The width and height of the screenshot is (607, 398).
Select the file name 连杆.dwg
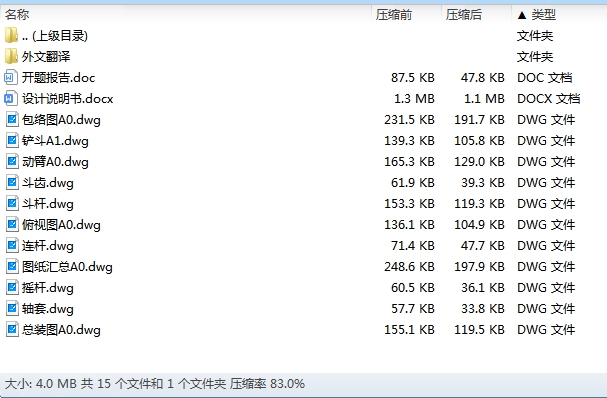click(48, 245)
